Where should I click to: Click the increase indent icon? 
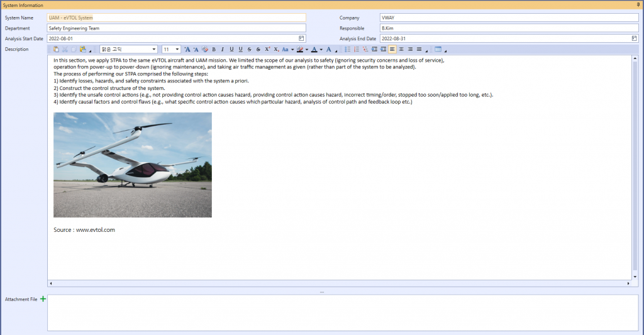[383, 49]
